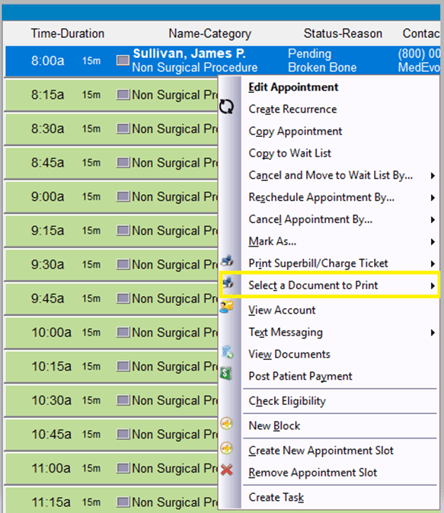Click the Create New Appointment Slot plus icon
Screen dimensions: 444x513
pos(227,448)
